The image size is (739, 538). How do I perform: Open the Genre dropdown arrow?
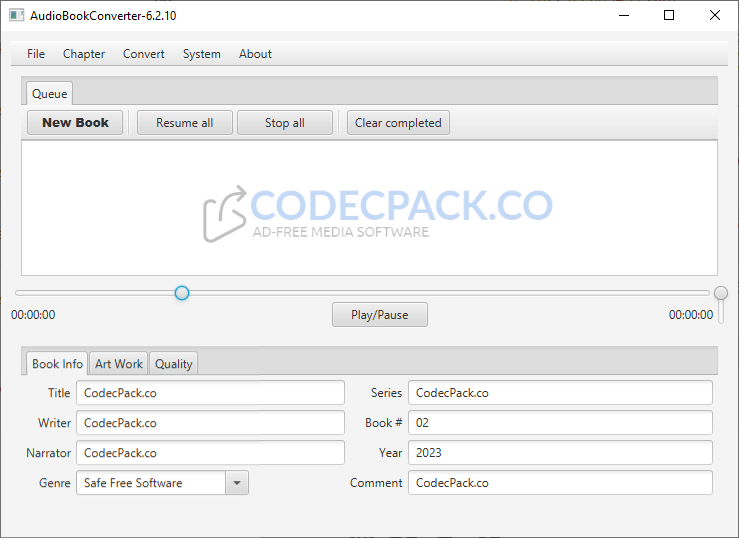(237, 483)
